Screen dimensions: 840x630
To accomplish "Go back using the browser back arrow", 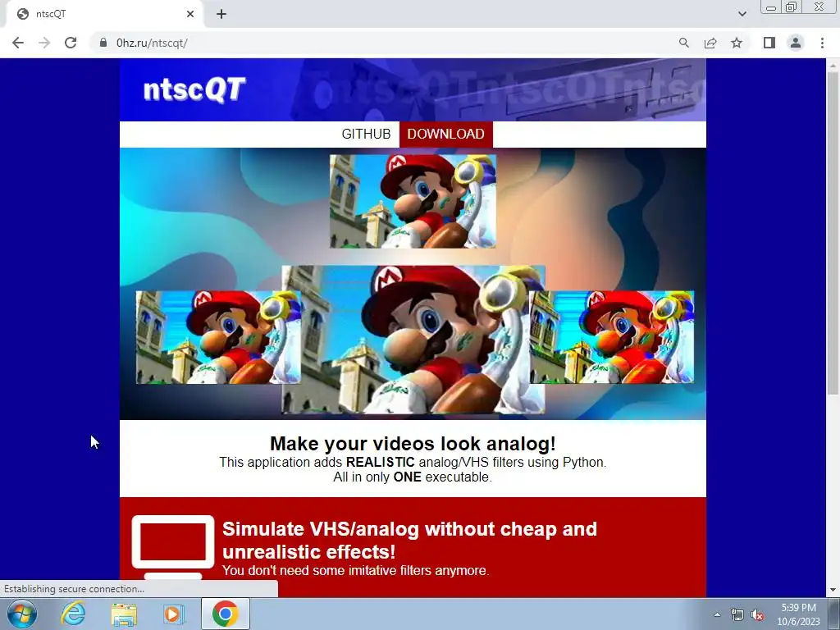I will point(18,43).
